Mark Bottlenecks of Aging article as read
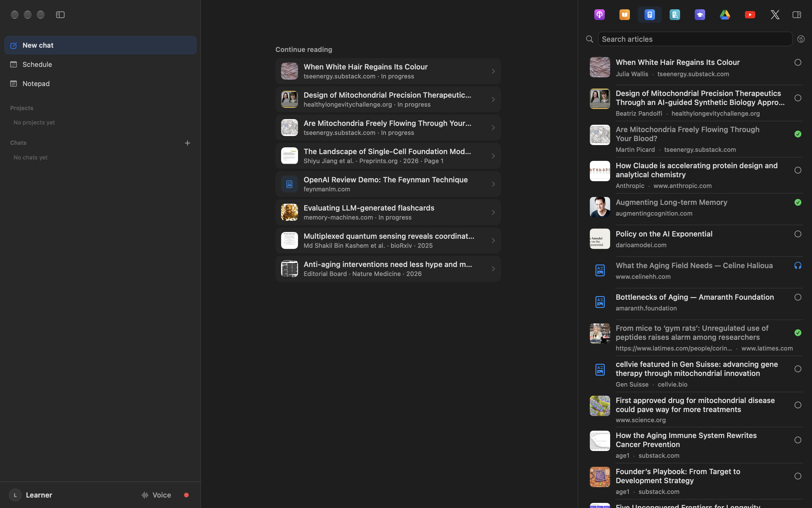Screen dimensions: 812x508 tap(798, 297)
